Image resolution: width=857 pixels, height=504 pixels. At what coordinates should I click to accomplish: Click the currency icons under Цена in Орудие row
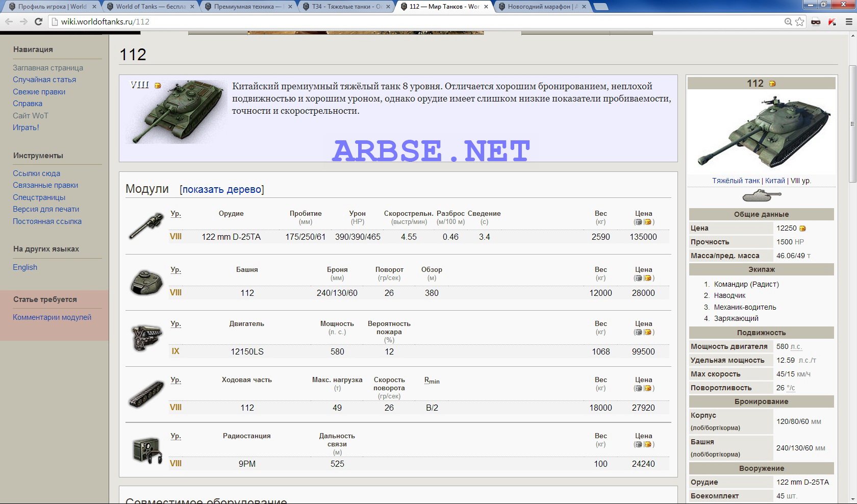point(644,222)
